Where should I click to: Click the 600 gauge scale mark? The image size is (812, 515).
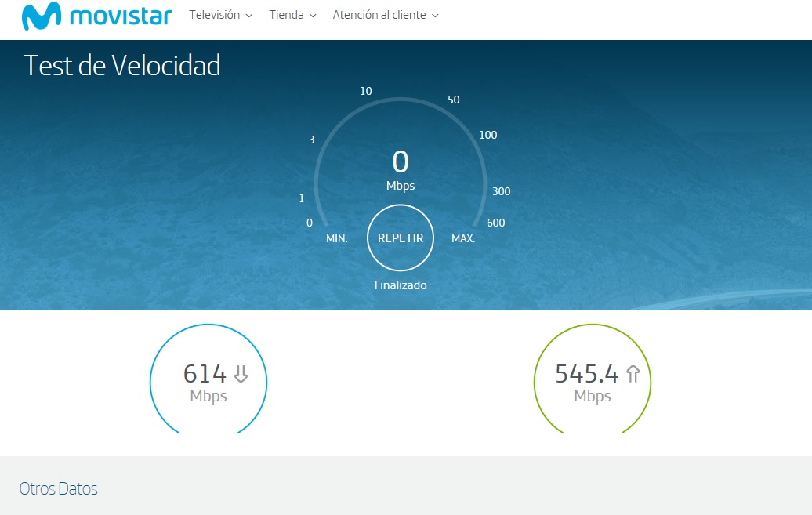click(495, 223)
